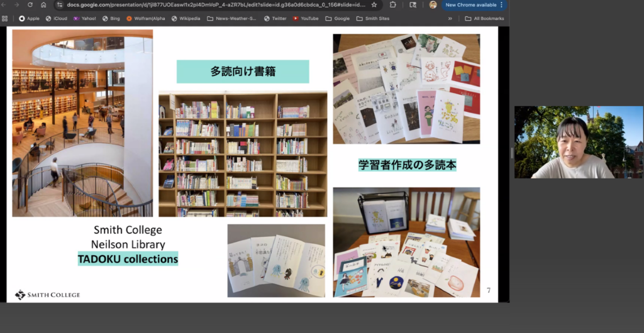View site information icon in address bar
644x333 pixels.
pyautogui.click(x=60, y=5)
